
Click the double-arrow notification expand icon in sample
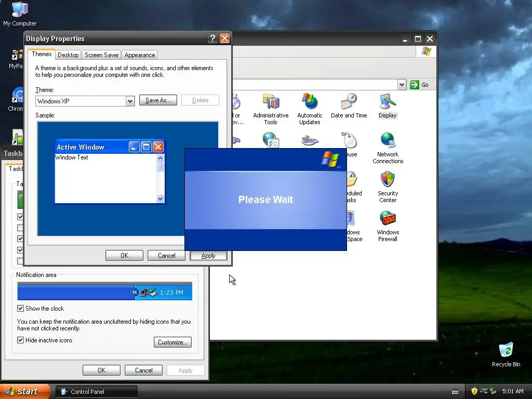[x=135, y=292]
